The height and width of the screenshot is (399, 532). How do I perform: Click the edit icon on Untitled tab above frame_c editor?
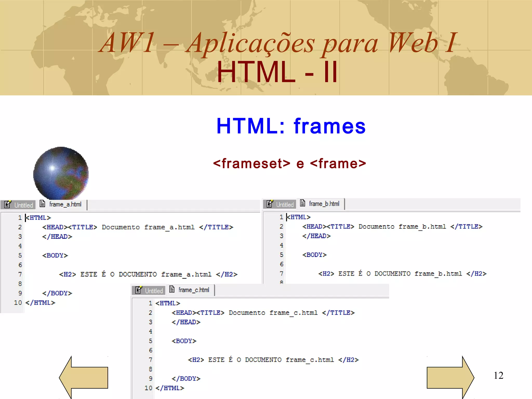pyautogui.click(x=139, y=290)
